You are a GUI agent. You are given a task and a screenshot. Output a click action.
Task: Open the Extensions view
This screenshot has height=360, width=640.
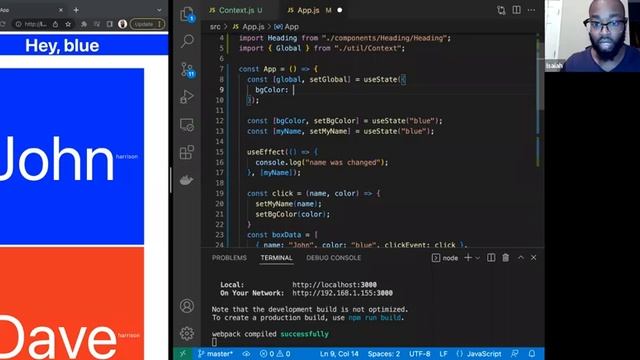pyautogui.click(x=187, y=152)
